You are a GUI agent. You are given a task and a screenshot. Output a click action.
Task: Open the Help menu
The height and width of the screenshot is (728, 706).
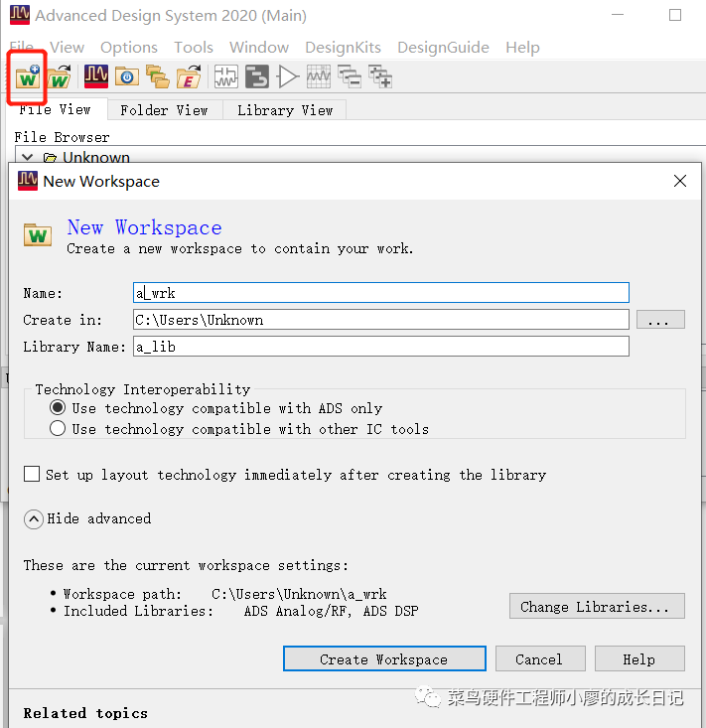(522, 47)
